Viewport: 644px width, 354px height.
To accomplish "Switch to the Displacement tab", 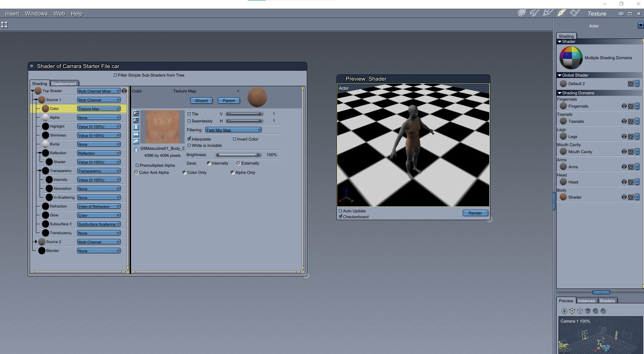I will pyautogui.click(x=64, y=84).
